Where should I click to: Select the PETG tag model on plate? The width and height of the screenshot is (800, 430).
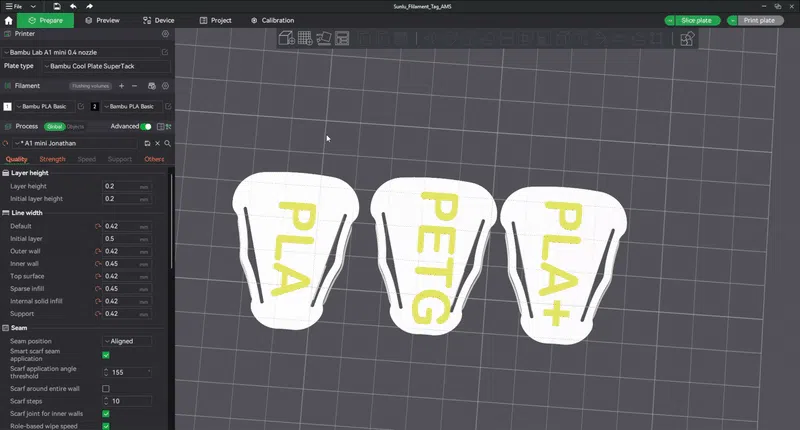(x=434, y=257)
